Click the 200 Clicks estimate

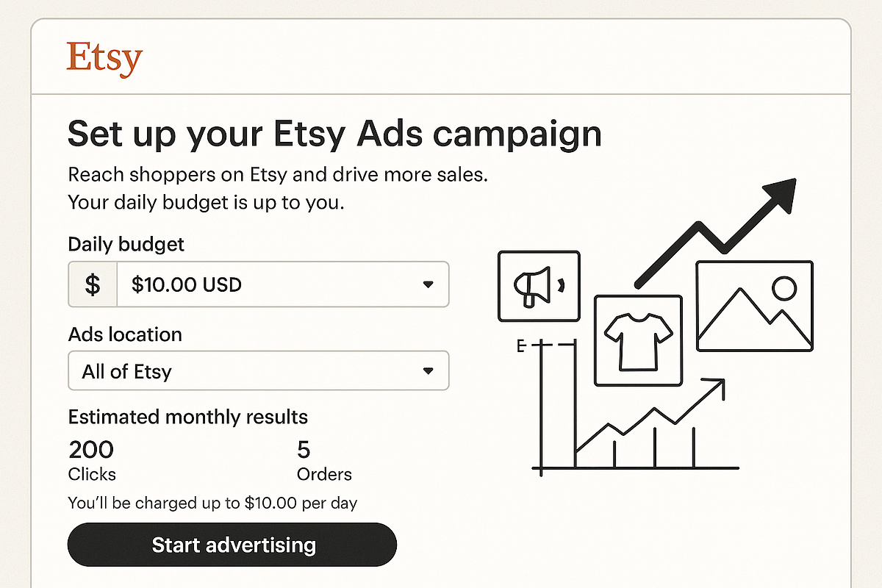tap(93, 460)
